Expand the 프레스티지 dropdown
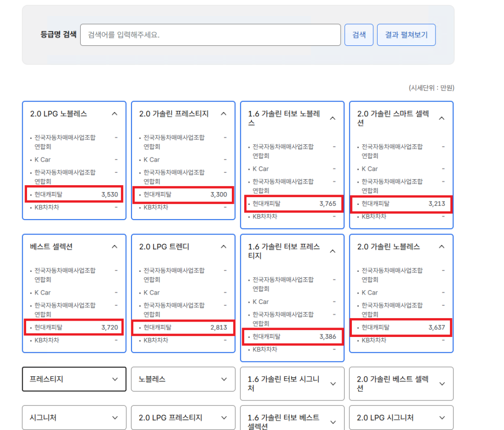Screen dimensions: 504x430 pyautogui.click(x=115, y=379)
